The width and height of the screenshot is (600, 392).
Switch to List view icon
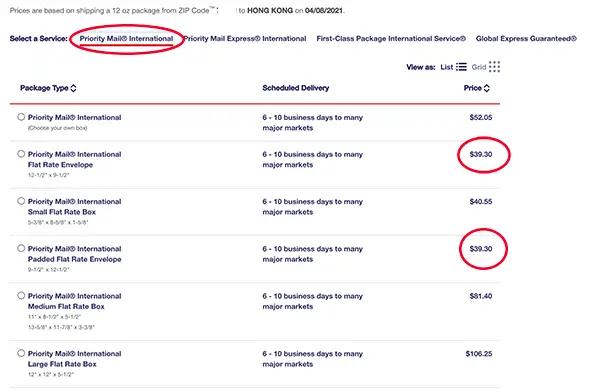461,67
